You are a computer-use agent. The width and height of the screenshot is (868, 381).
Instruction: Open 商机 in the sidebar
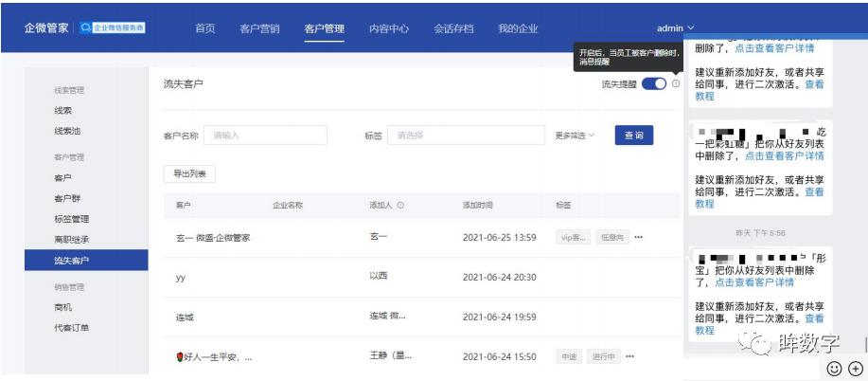click(63, 307)
